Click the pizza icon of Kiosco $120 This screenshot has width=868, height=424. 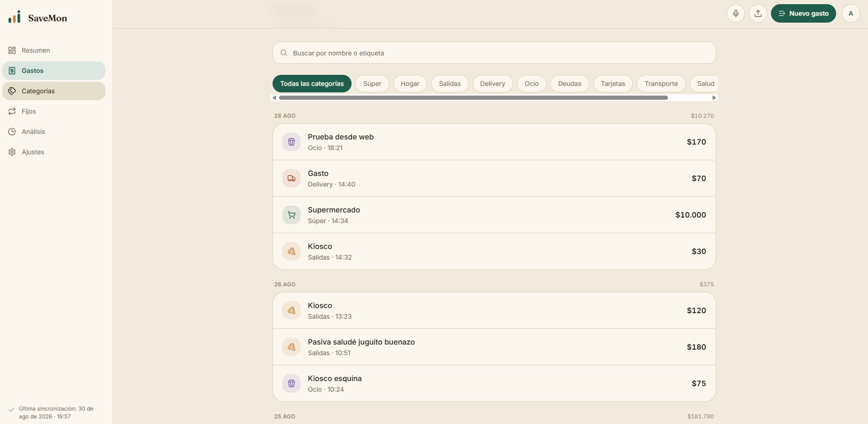click(291, 310)
